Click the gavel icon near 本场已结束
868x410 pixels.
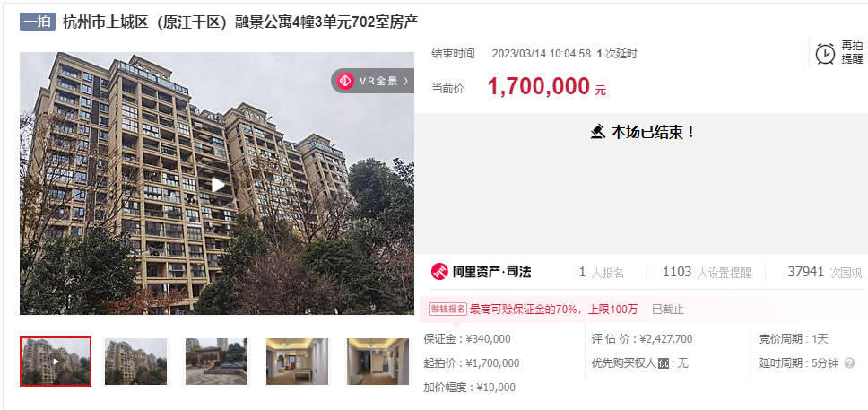coord(597,133)
